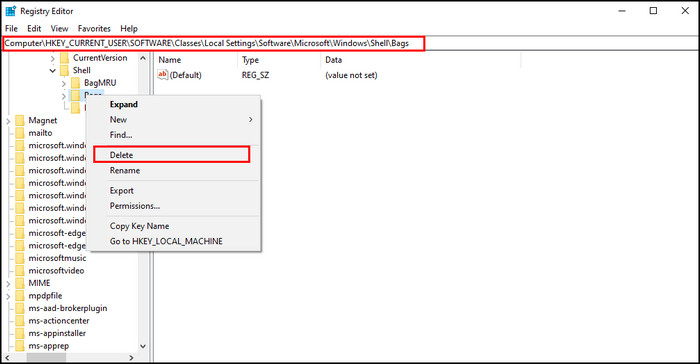
Task: Select the ms-appinstaller key label
Action: 57,333
